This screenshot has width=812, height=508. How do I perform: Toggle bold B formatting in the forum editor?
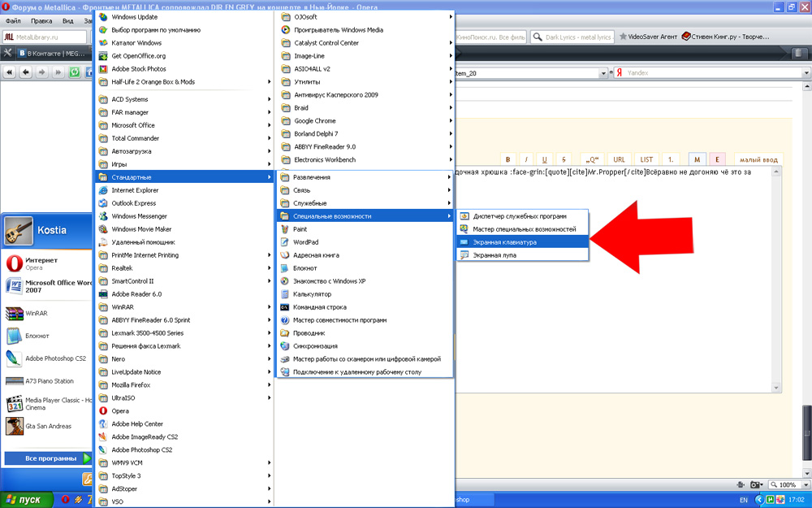click(508, 159)
